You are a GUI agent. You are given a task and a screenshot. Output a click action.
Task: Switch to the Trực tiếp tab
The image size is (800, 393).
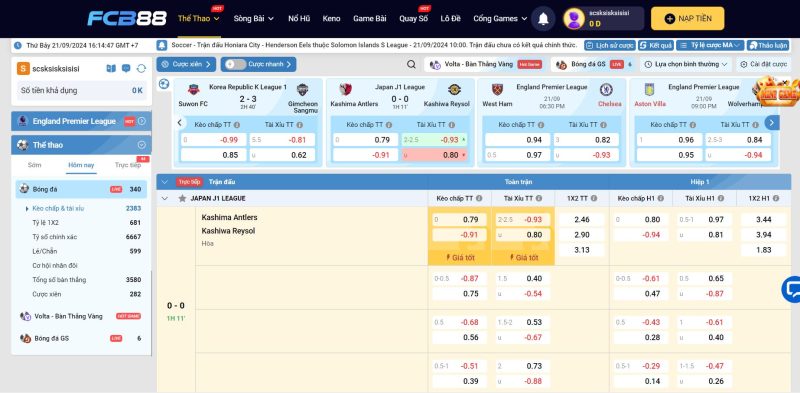[128, 165]
